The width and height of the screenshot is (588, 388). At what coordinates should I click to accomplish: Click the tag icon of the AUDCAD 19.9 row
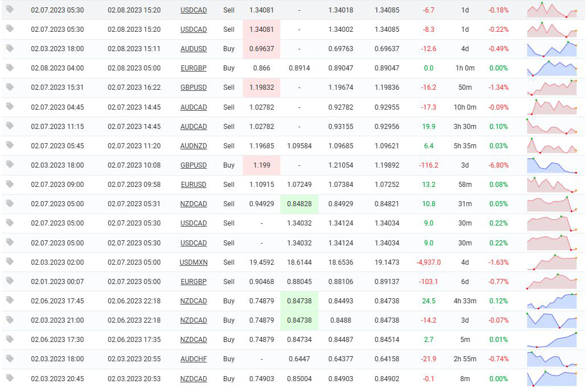pyautogui.click(x=10, y=126)
